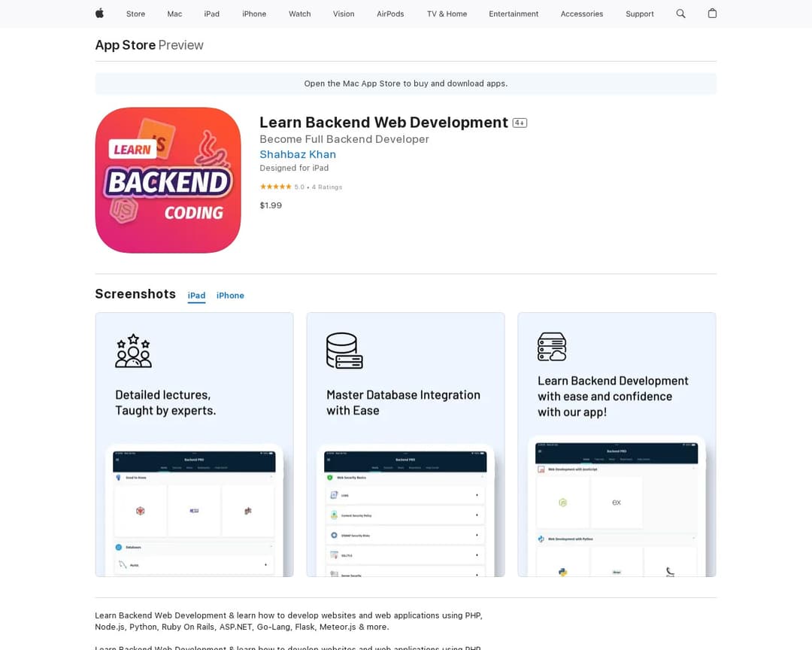Click the Mac App Store banner
This screenshot has height=650, width=812.
(x=406, y=84)
